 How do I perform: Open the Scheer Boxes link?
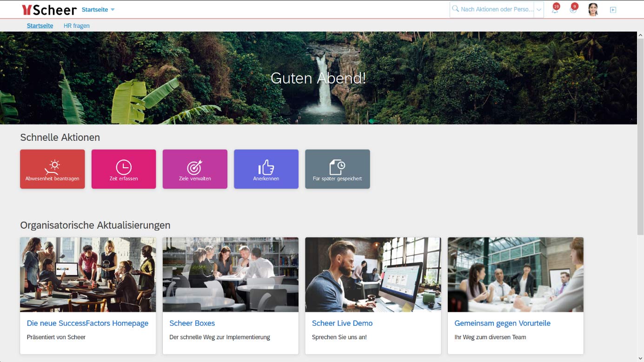[x=192, y=323]
